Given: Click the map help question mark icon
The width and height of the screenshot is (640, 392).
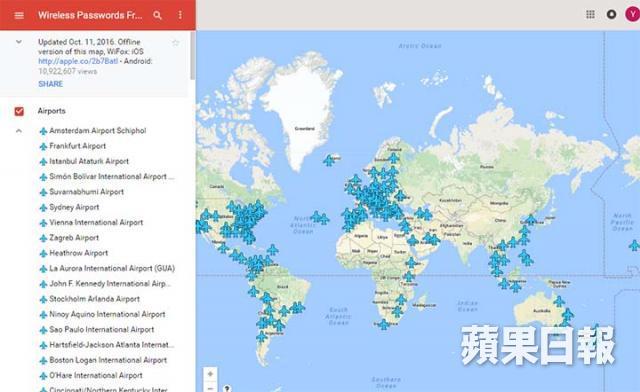Looking at the screenshot, I should [x=227, y=388].
